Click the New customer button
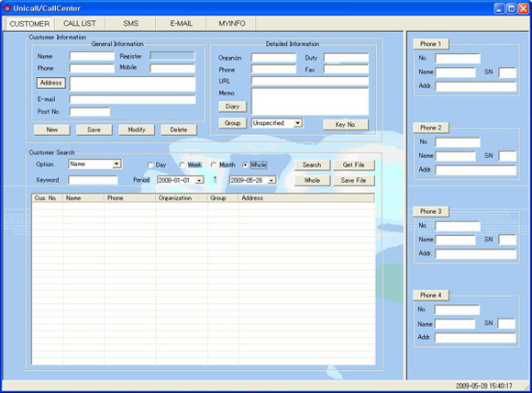 [x=52, y=129]
